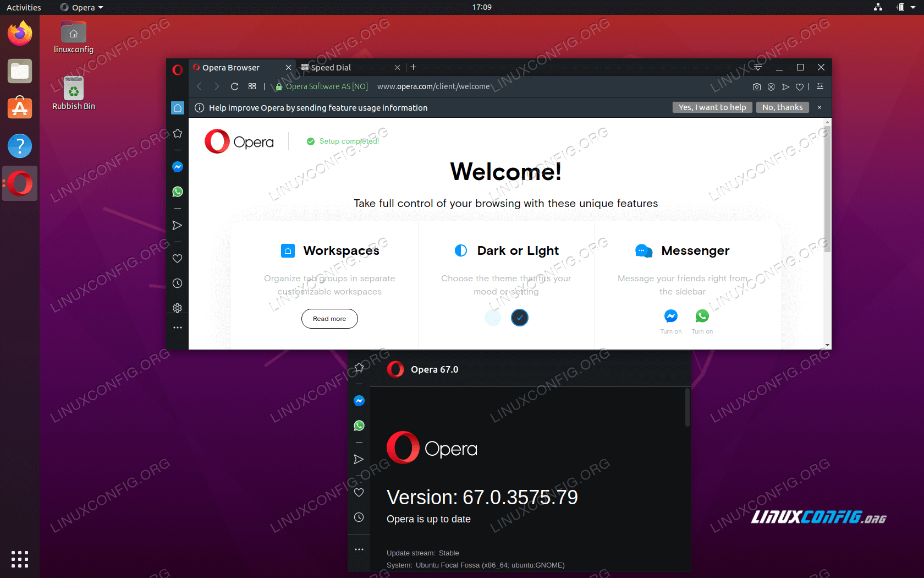The height and width of the screenshot is (578, 924).
Task: Open browsing history from the sidebar clock icon
Action: tap(177, 283)
